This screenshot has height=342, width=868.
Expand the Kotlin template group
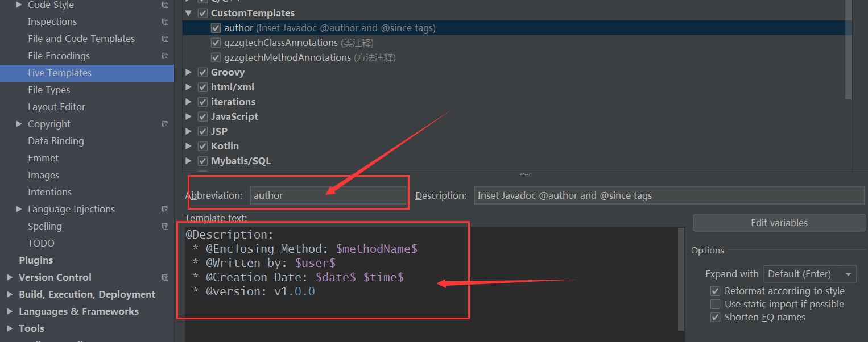[x=189, y=146]
